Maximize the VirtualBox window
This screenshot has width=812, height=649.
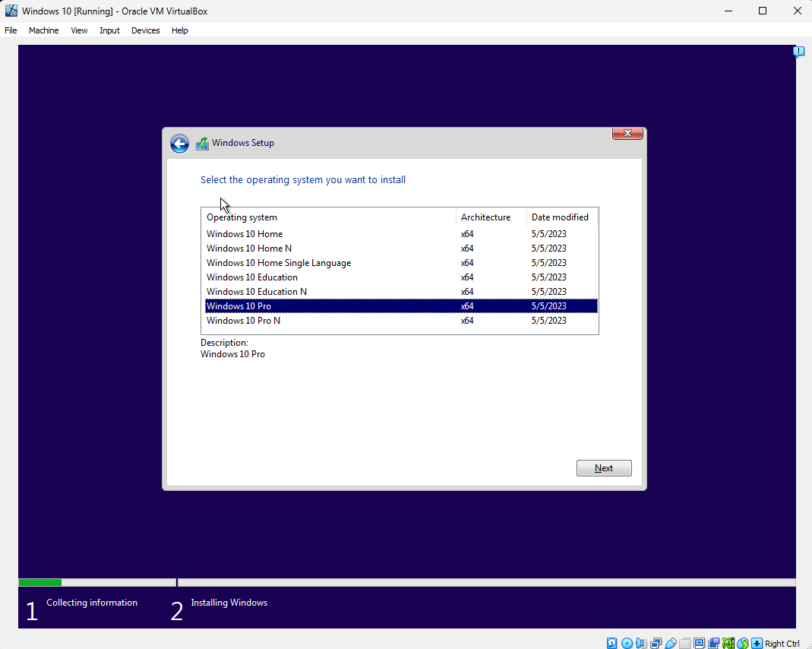point(763,11)
